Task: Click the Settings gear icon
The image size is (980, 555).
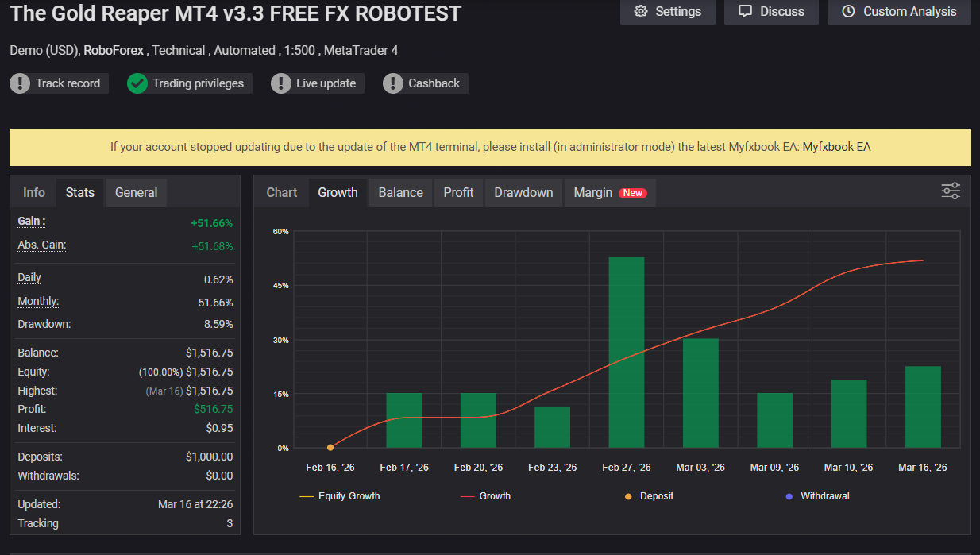Action: [x=641, y=11]
